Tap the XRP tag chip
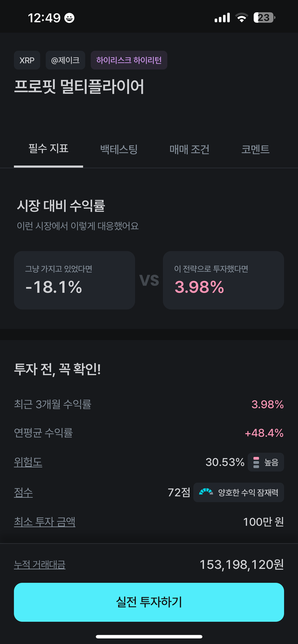The height and width of the screenshot is (644, 298). pos(27,61)
